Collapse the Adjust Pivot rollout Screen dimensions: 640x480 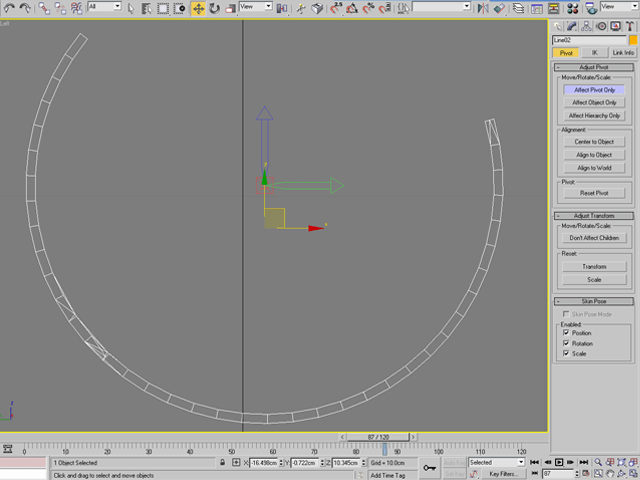(x=594, y=67)
